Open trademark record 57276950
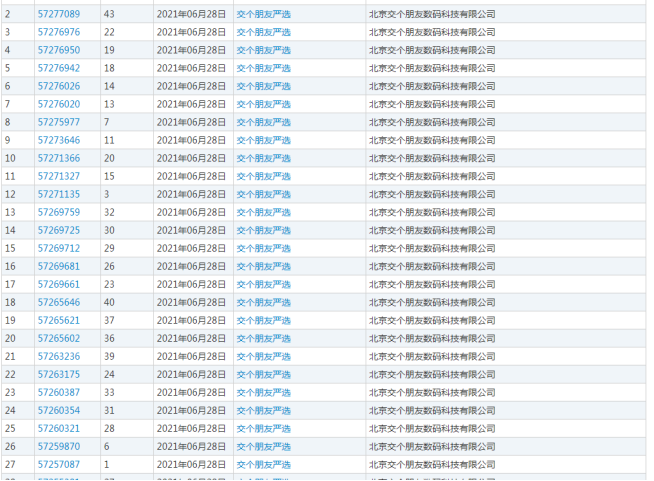Viewport: 654px width, 481px height. point(58,50)
